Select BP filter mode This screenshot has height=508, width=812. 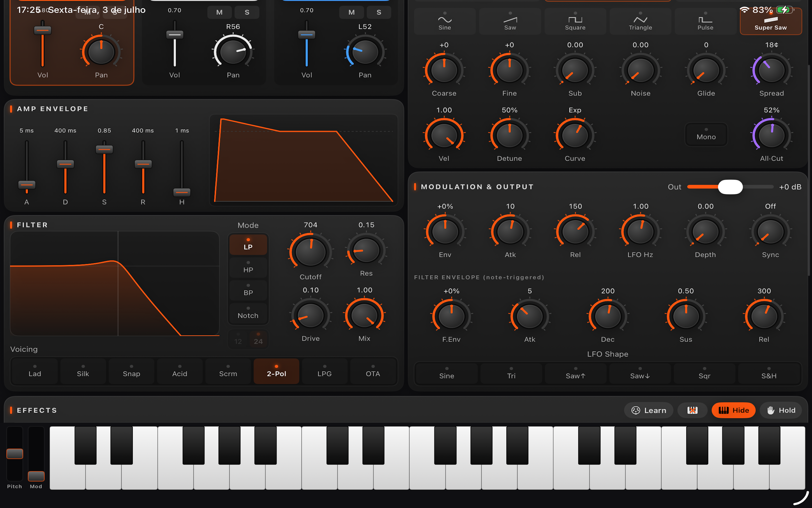coord(248,290)
